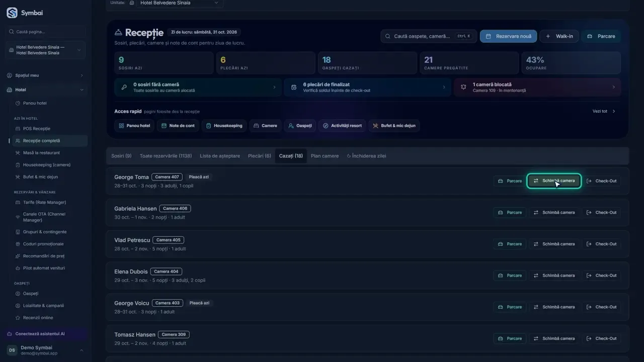644x362 pixels.
Task: Switch to the Plecări (6) tab
Action: point(260,156)
